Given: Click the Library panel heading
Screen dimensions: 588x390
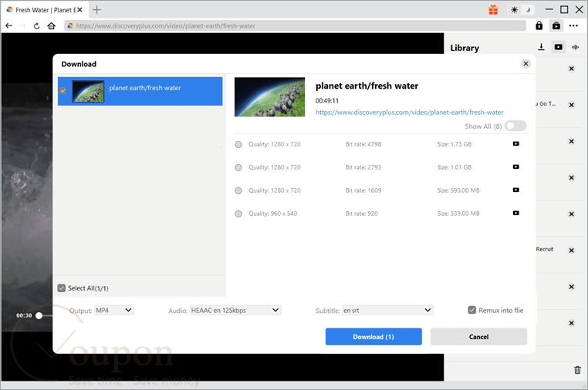Looking at the screenshot, I should point(465,48).
